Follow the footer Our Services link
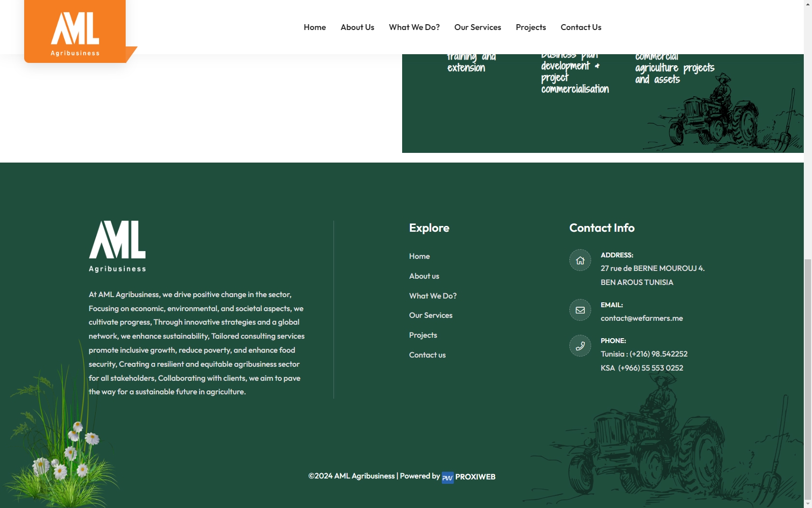812x508 pixels. click(x=431, y=315)
